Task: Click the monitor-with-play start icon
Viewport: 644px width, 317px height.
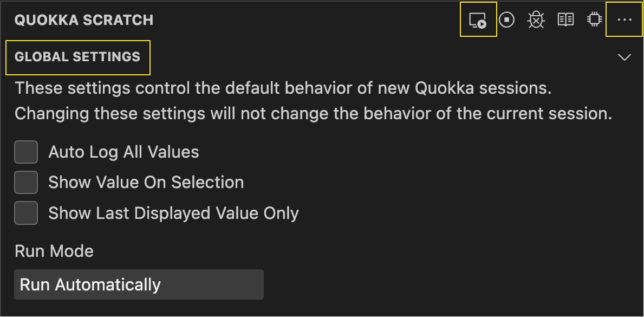Action: 478,21
